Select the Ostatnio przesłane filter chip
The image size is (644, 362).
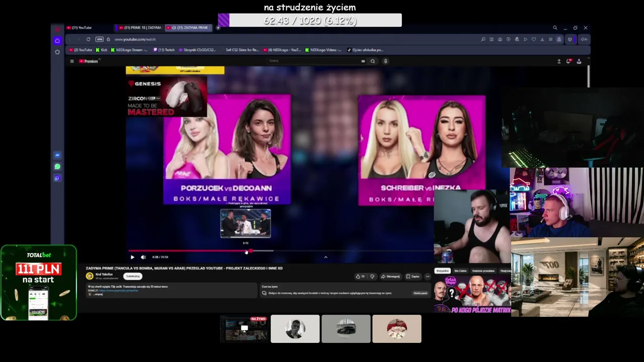tap(483, 271)
